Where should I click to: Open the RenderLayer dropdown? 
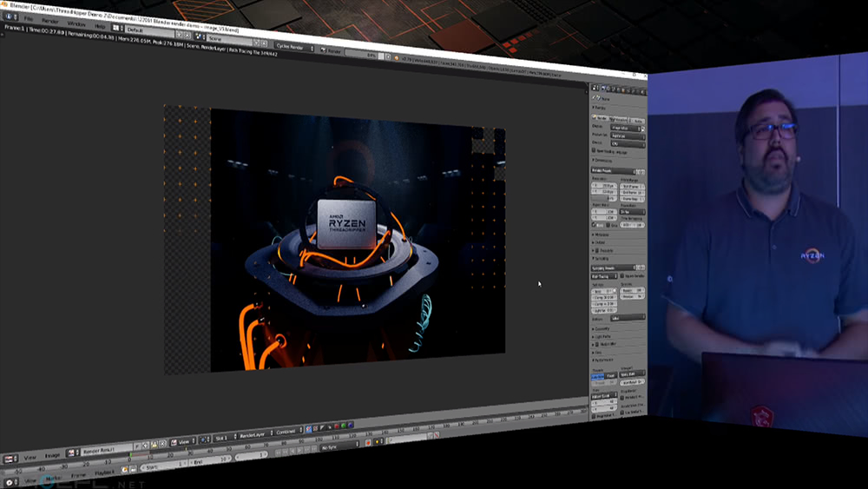[256, 434]
